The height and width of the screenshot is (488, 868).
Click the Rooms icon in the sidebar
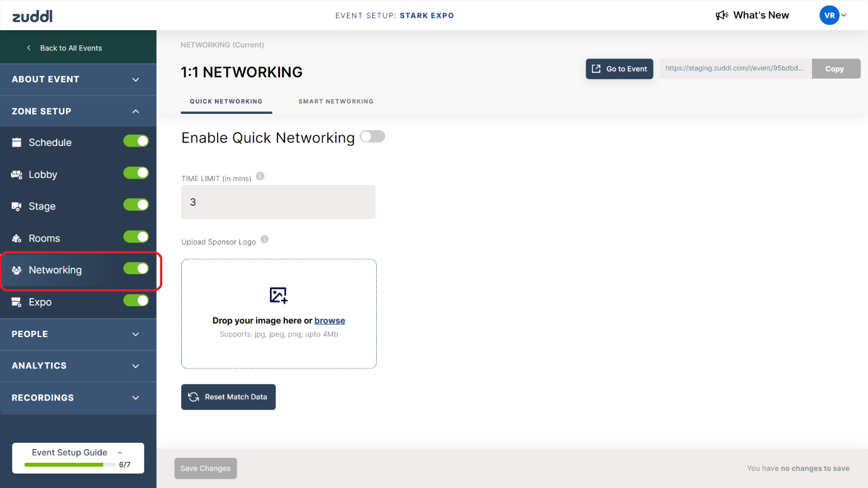pos(17,238)
